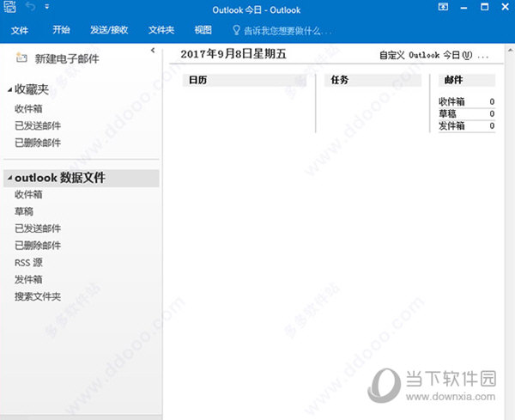Minimize the Outlook window
Viewport: 515px width, 420px height.
pos(463,7)
